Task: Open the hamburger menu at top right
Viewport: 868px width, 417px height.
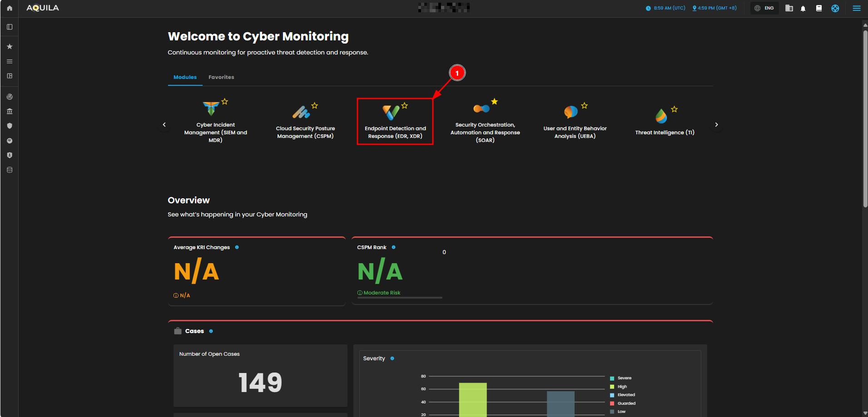Action: click(857, 8)
